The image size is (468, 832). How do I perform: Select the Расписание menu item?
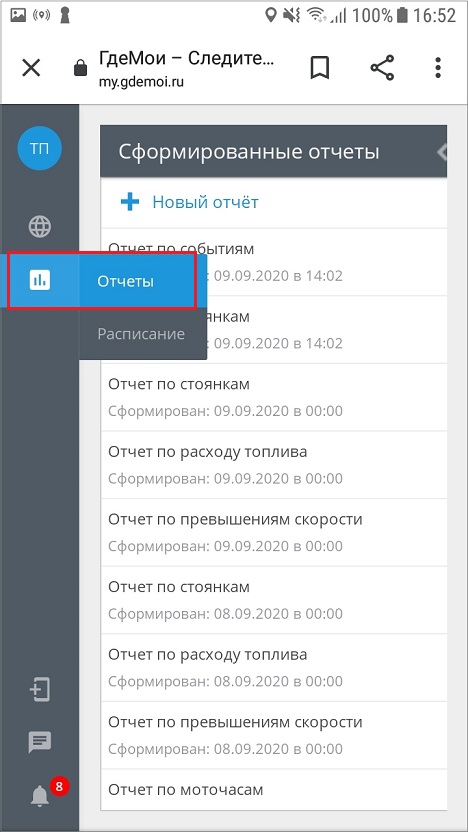(141, 334)
